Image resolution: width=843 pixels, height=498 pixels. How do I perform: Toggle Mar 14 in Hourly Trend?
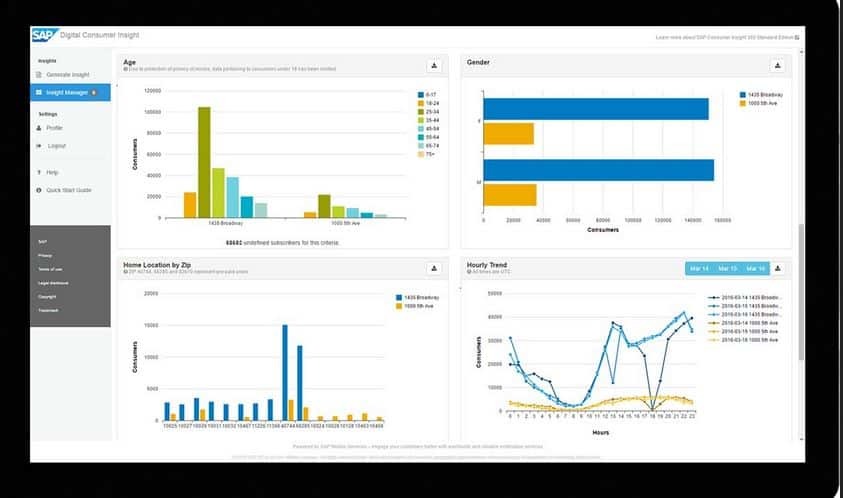pos(698,268)
